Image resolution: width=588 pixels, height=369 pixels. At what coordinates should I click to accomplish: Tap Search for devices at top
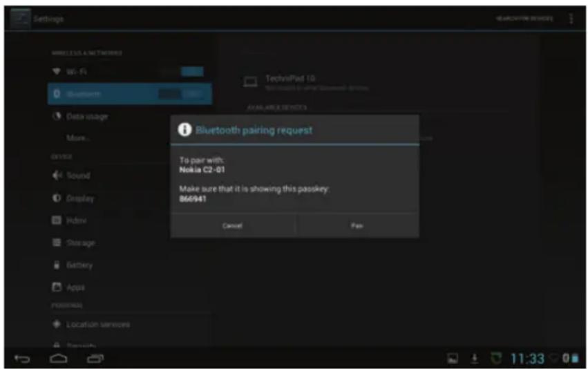[x=524, y=19]
